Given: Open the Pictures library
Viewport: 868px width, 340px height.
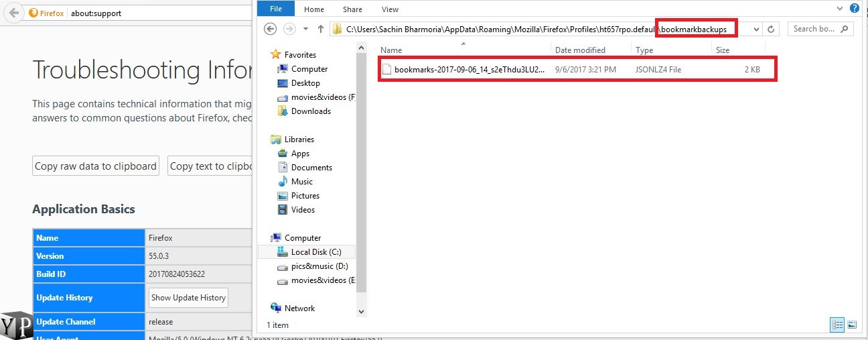Looking at the screenshot, I should [x=305, y=196].
